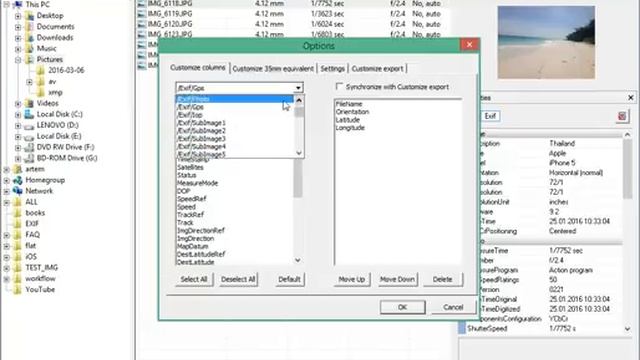Select MapDatum in available fields list
The width and height of the screenshot is (640, 360).
click(x=193, y=247)
